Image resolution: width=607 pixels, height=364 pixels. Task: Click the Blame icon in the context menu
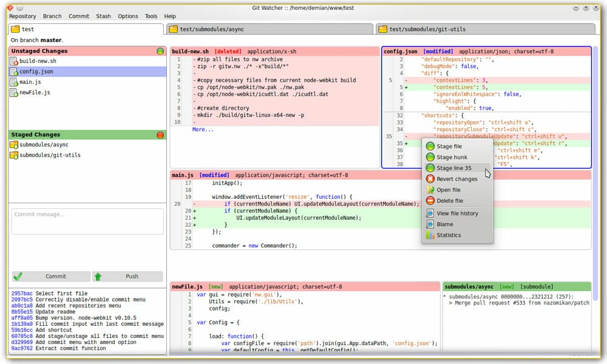430,224
